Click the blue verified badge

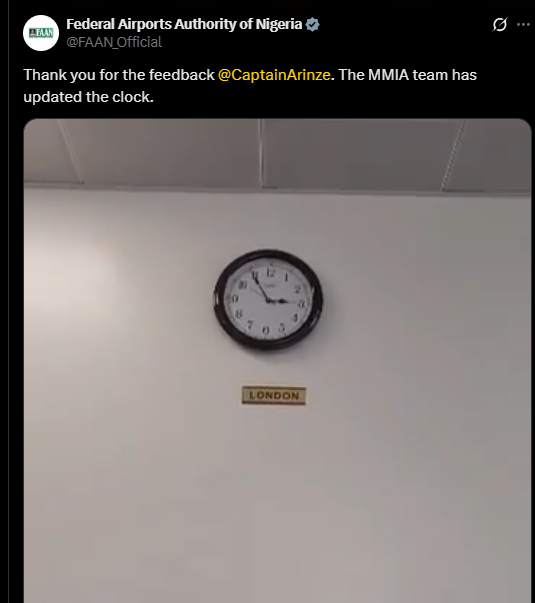(312, 24)
